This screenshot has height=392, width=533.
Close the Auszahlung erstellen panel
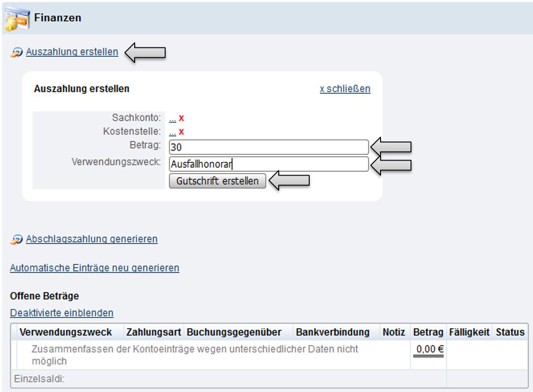(345, 89)
